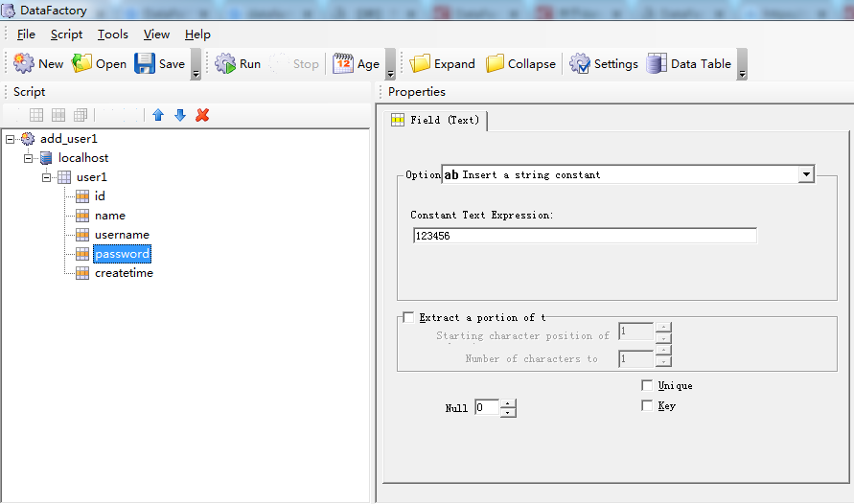Decrease the Null value stepper
Screen dimensions: 854x504
point(508,413)
